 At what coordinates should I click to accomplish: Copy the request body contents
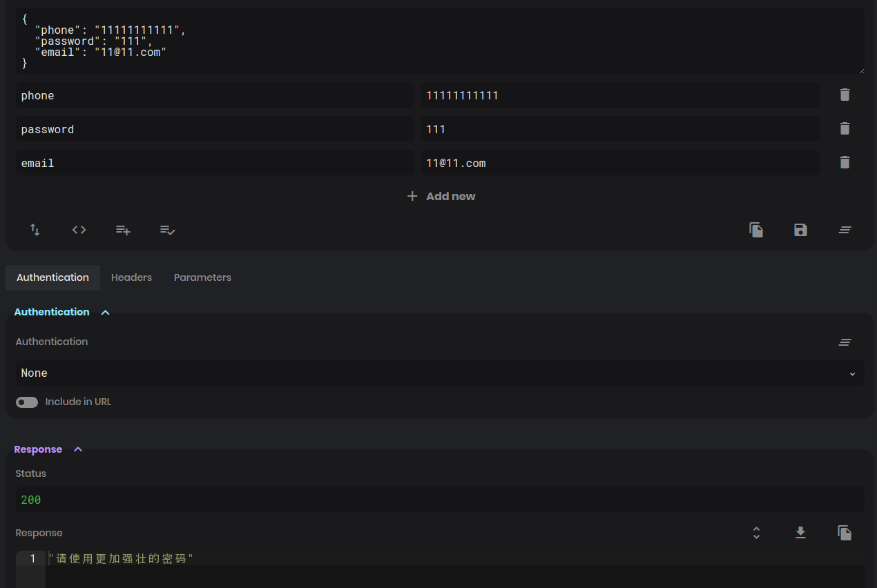tap(756, 230)
